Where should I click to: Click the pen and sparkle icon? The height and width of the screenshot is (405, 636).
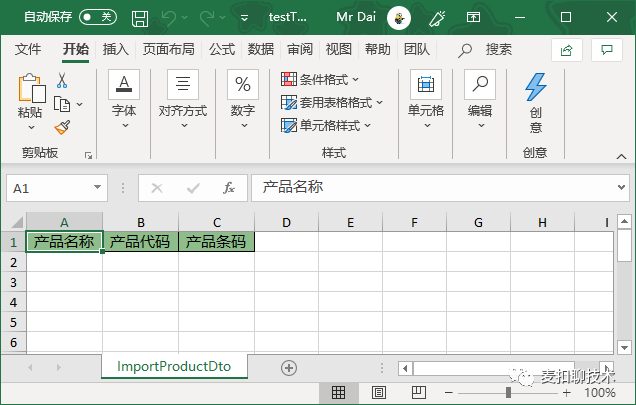(437, 18)
